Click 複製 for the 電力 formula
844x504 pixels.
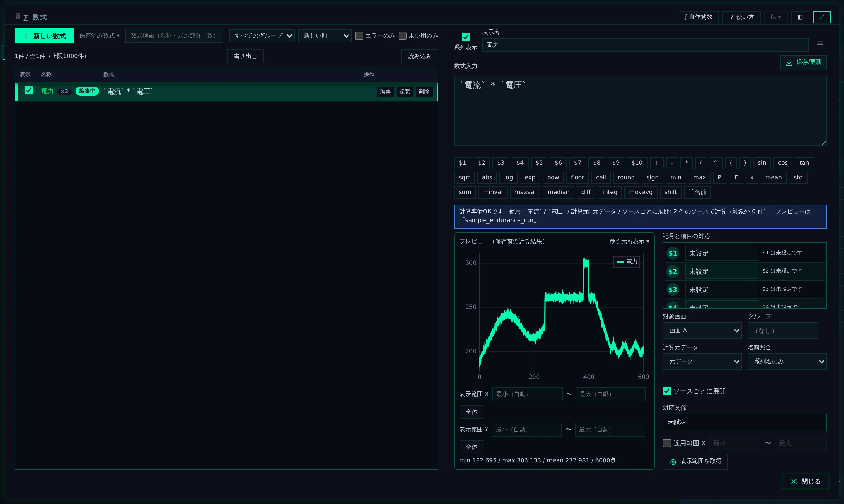click(x=404, y=91)
